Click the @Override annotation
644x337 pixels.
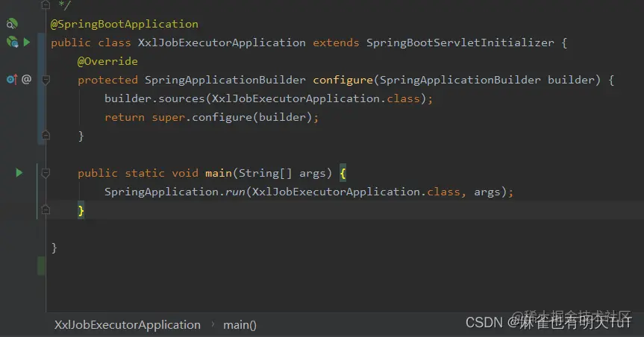tap(107, 61)
